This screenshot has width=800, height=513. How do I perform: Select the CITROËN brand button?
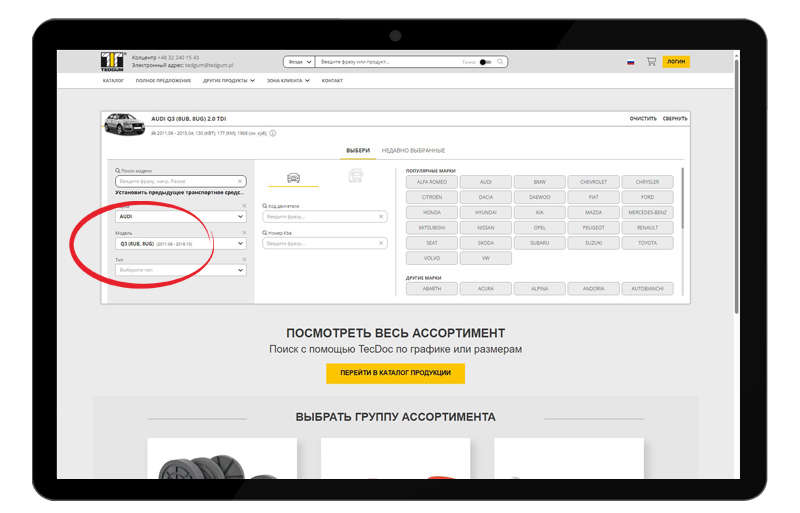click(x=432, y=197)
